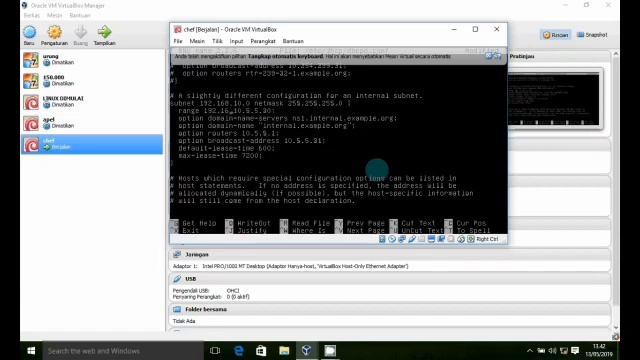
Task: Click the Right Ctrl host key label
Action: [487, 239]
